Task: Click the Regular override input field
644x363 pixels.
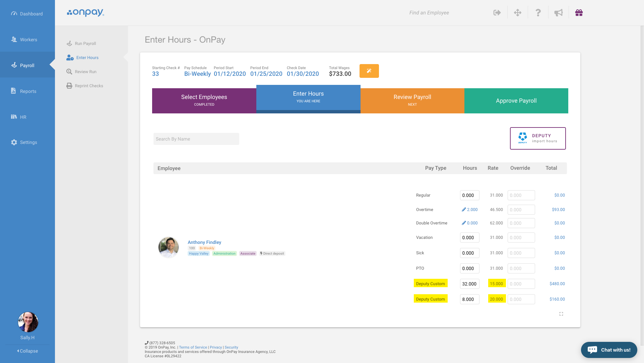Action: click(x=521, y=195)
